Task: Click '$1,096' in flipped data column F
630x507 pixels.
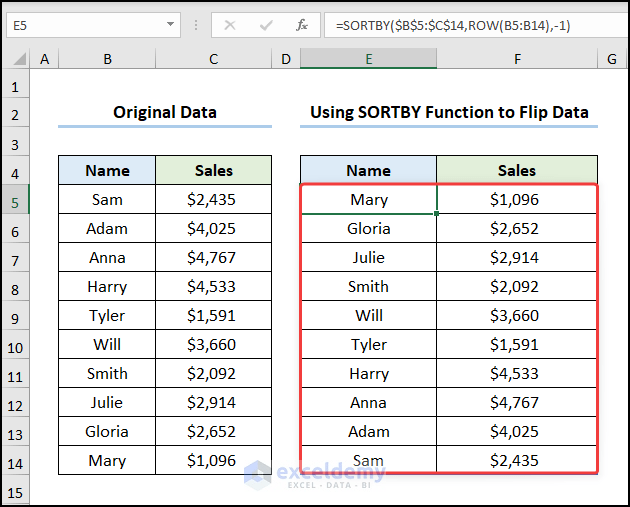Action: (x=517, y=199)
